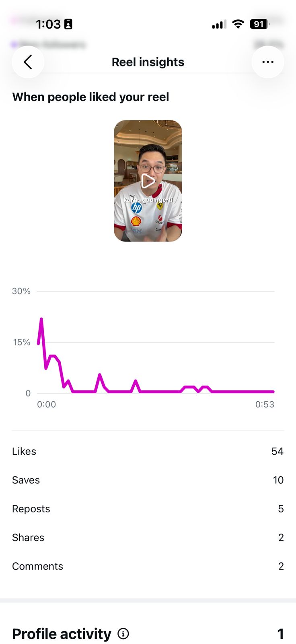
Task: Select the Comments row
Action: pos(148,566)
